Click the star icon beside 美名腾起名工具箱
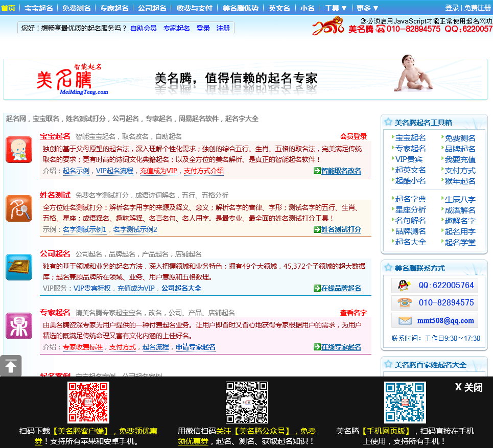The width and height of the screenshot is (493, 448). click(x=388, y=122)
